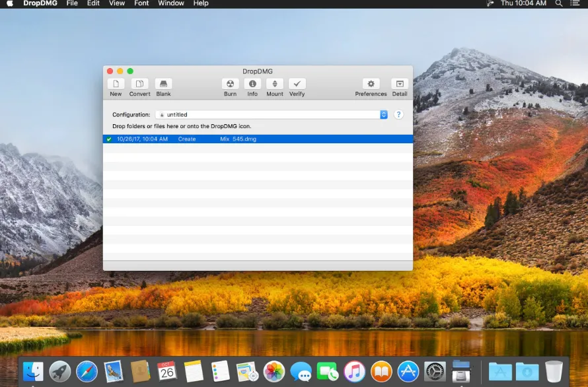Open the Configuration dropdown showing untitled
The height and width of the screenshot is (387, 588).
tap(272, 115)
